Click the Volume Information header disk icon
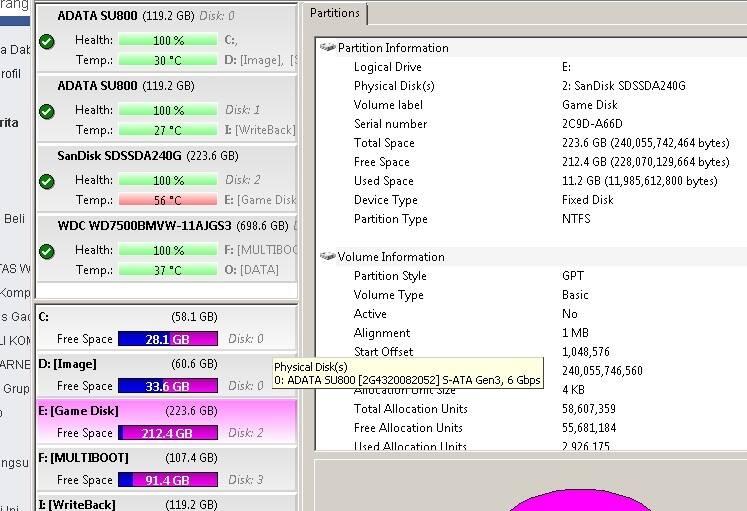Image resolution: width=747 pixels, height=511 pixels. (x=328, y=256)
